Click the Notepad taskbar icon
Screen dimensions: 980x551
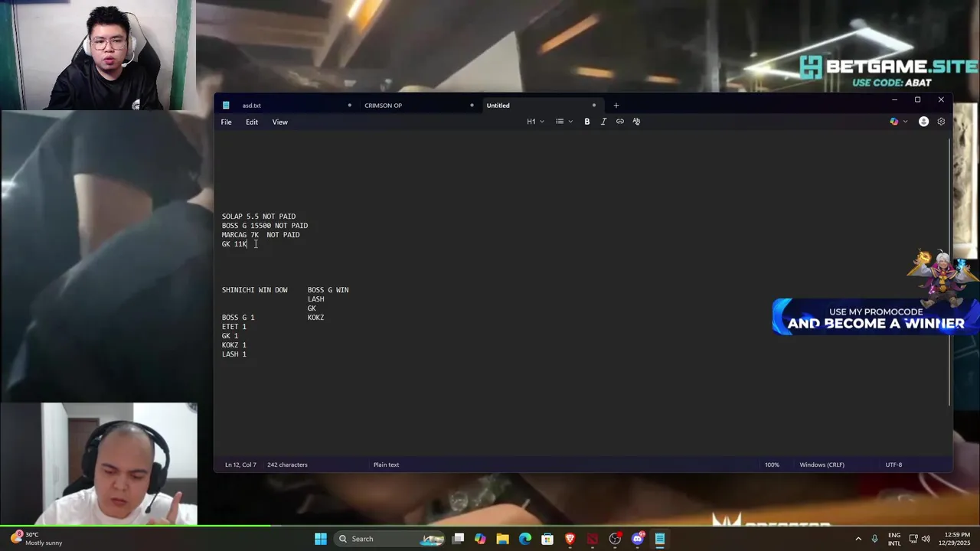[x=659, y=539]
